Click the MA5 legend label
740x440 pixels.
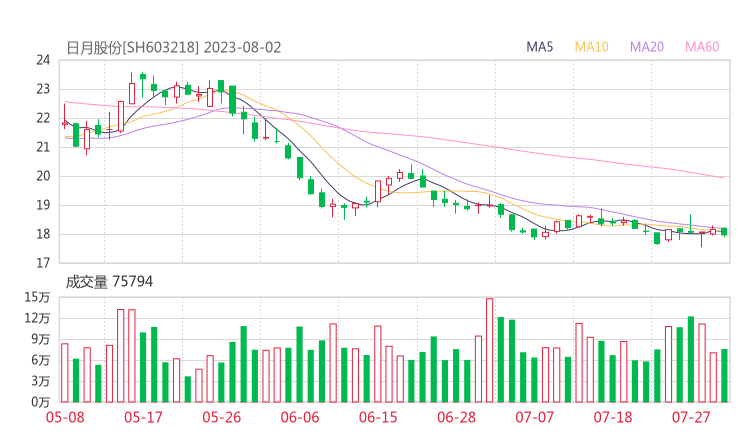pyautogui.click(x=539, y=47)
